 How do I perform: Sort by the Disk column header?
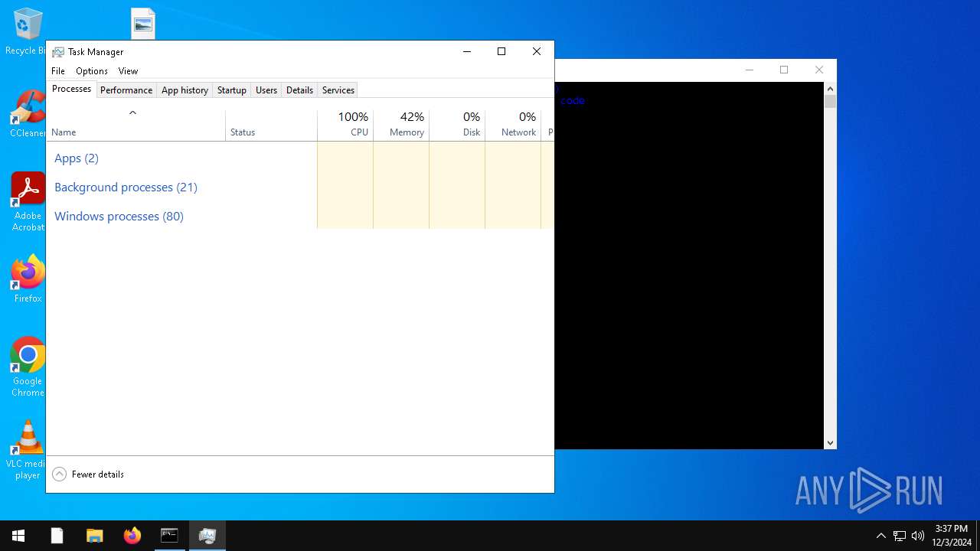[x=457, y=125]
